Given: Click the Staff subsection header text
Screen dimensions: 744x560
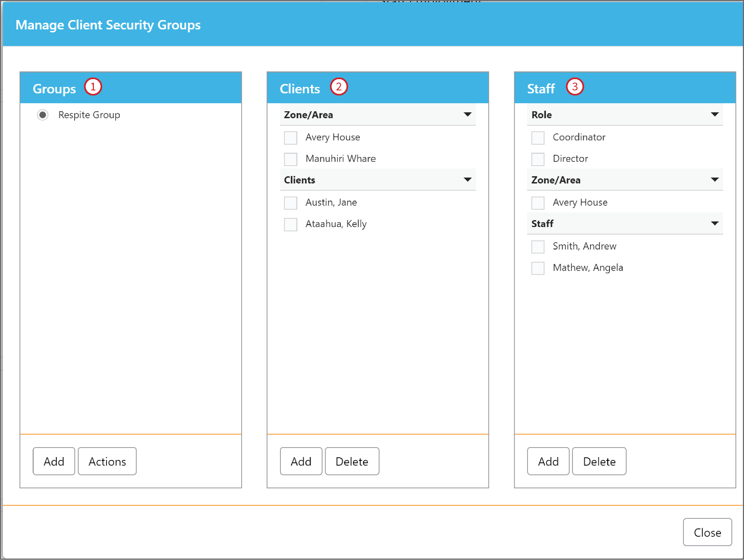Looking at the screenshot, I should (x=542, y=224).
